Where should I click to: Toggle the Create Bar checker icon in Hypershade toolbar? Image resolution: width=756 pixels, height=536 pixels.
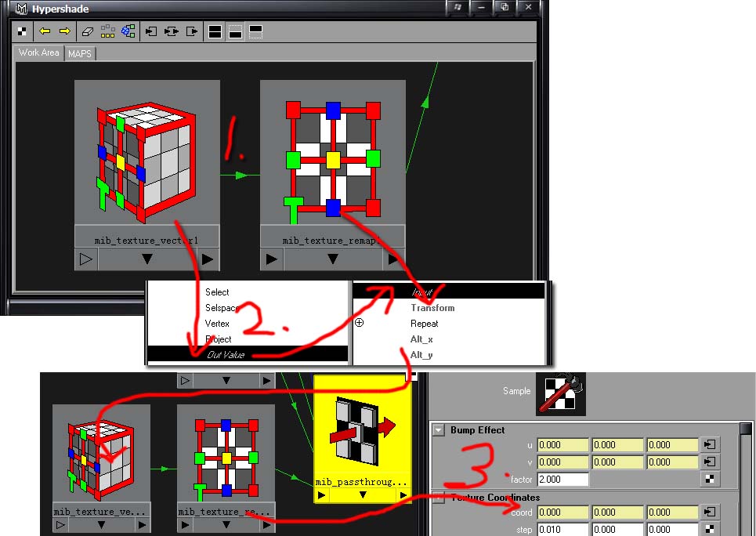tap(22, 32)
